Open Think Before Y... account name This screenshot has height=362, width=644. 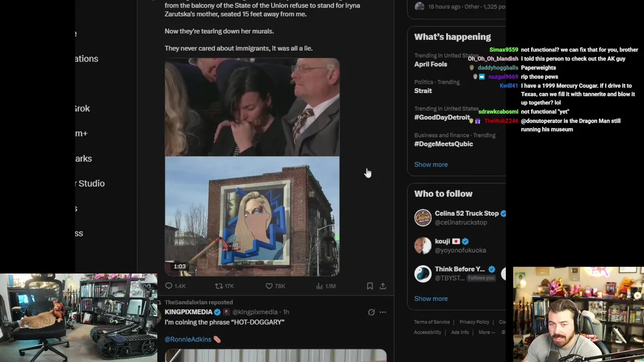(460, 269)
